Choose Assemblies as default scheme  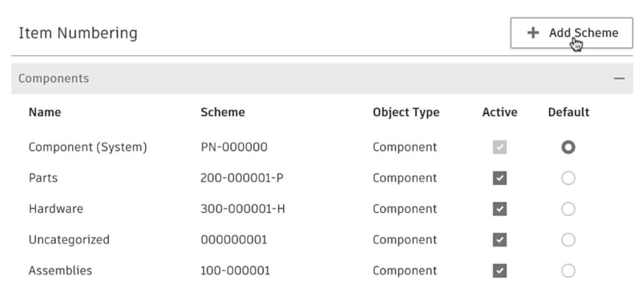569,271
